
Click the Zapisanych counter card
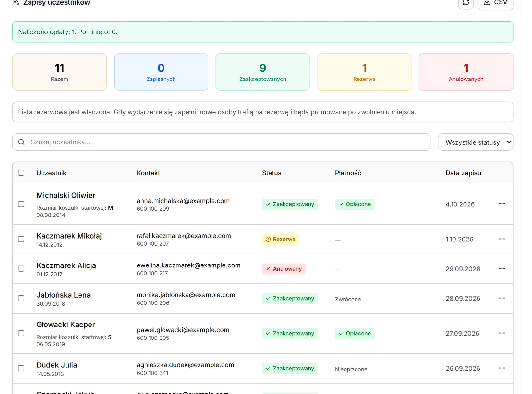click(x=161, y=72)
